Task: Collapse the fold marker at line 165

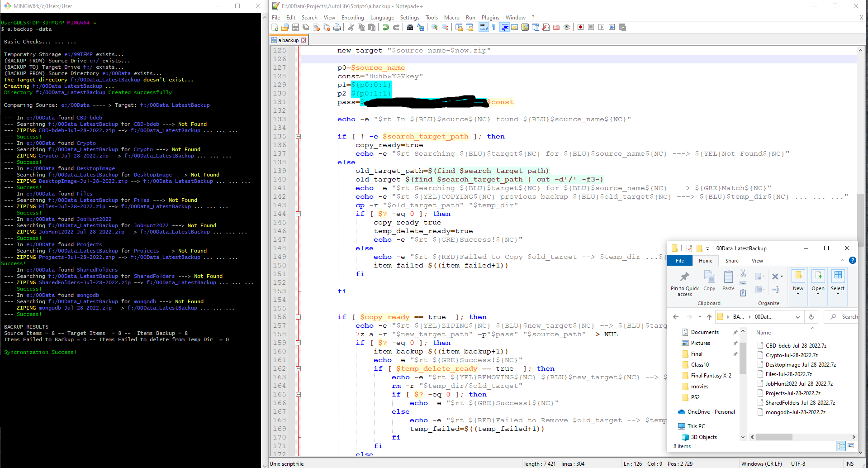Action: [x=298, y=394]
